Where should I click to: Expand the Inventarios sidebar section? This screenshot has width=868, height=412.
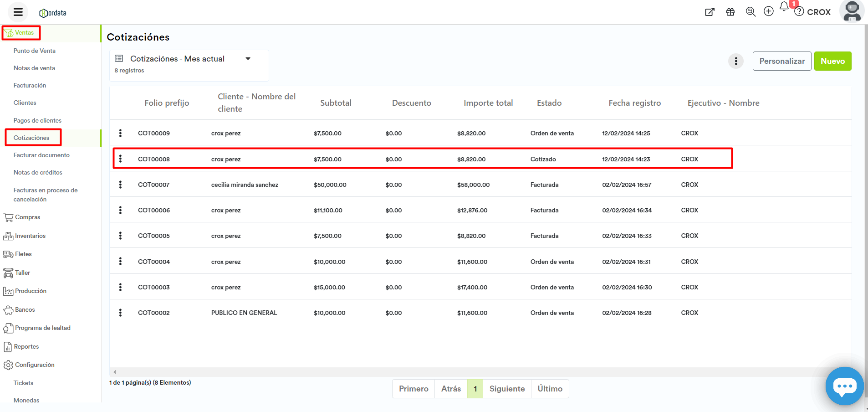[x=30, y=236]
